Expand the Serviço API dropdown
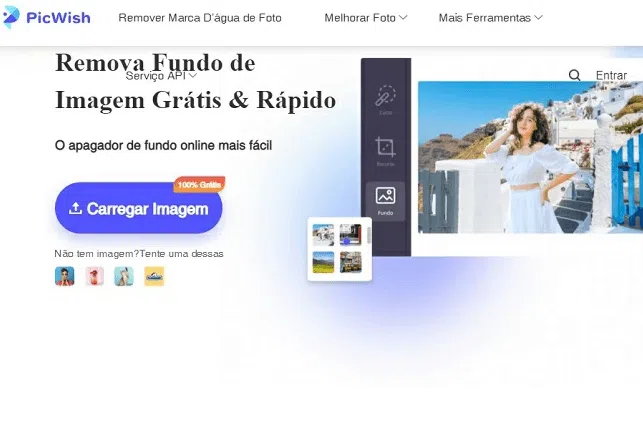The height and width of the screenshot is (421, 643). click(161, 75)
